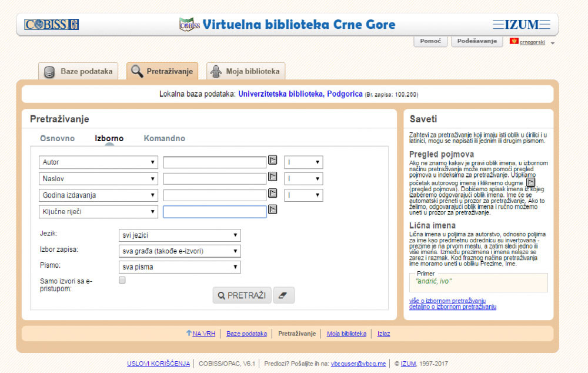Expand the Jezik dropdown

point(179,235)
